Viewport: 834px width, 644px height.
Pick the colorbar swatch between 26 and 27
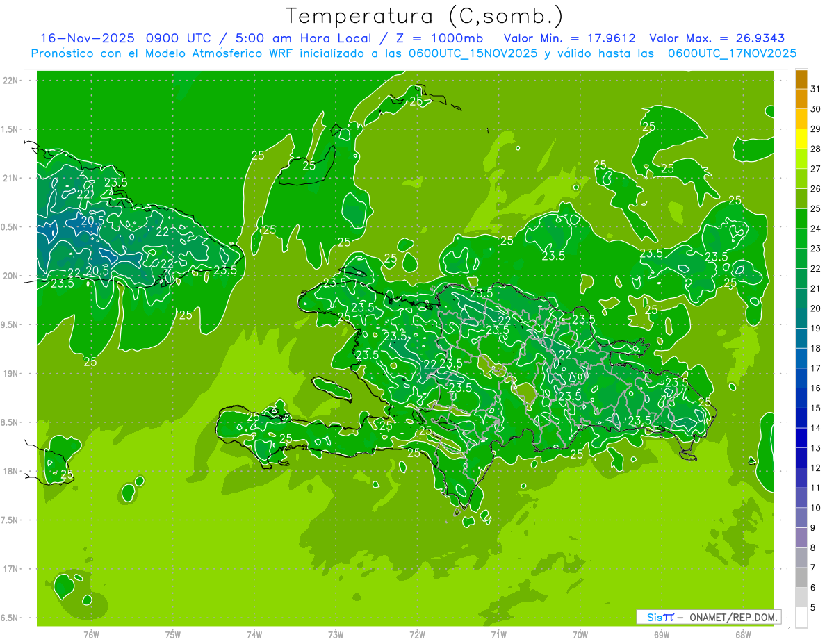pyautogui.click(x=801, y=179)
